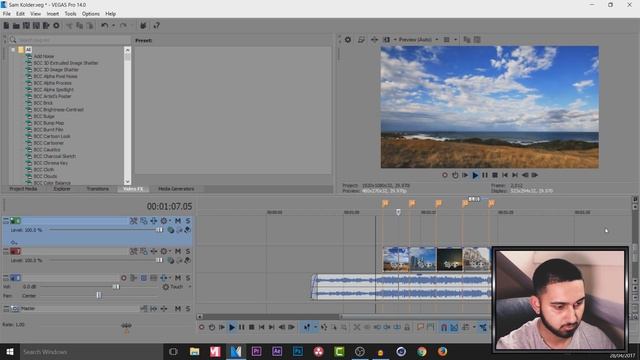
Task: Click the audio track Pan slider handle
Action: [x=98, y=295]
